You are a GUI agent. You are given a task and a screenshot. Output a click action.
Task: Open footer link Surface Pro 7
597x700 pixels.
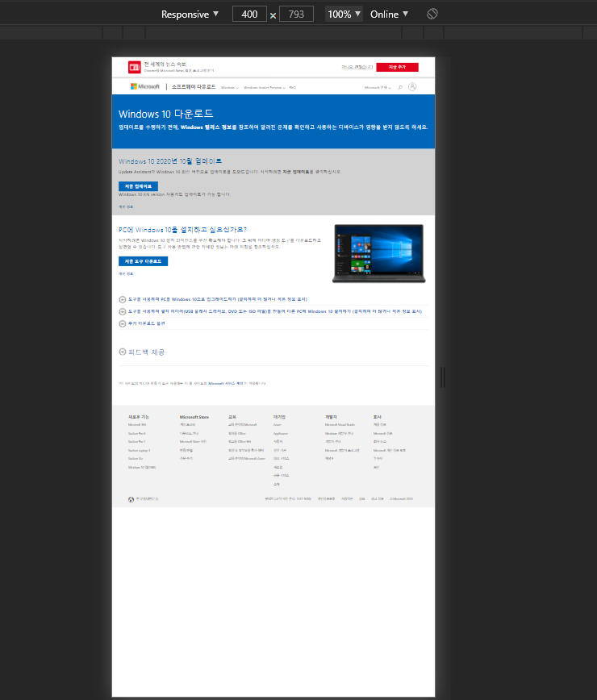[x=136, y=441]
